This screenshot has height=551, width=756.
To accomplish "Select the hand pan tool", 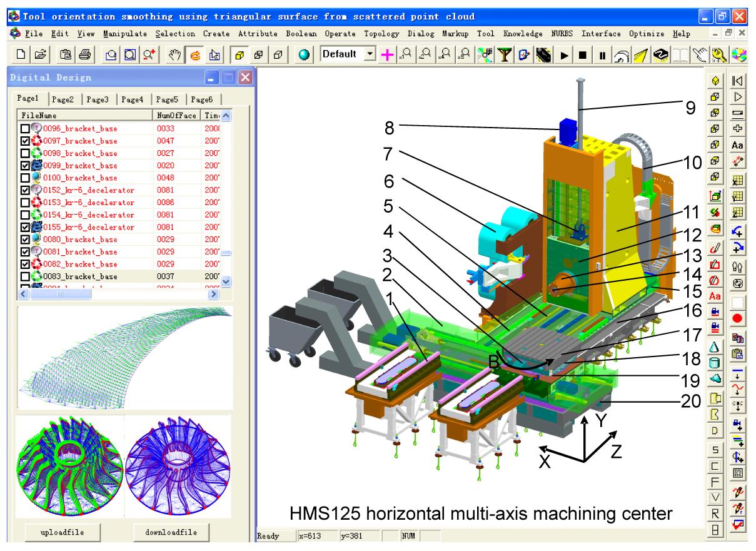I will tap(175, 56).
